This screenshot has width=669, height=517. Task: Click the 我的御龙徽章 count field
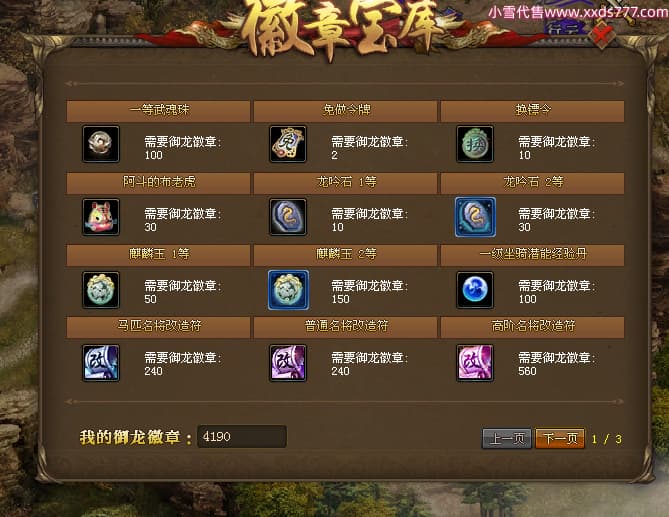pyautogui.click(x=241, y=436)
